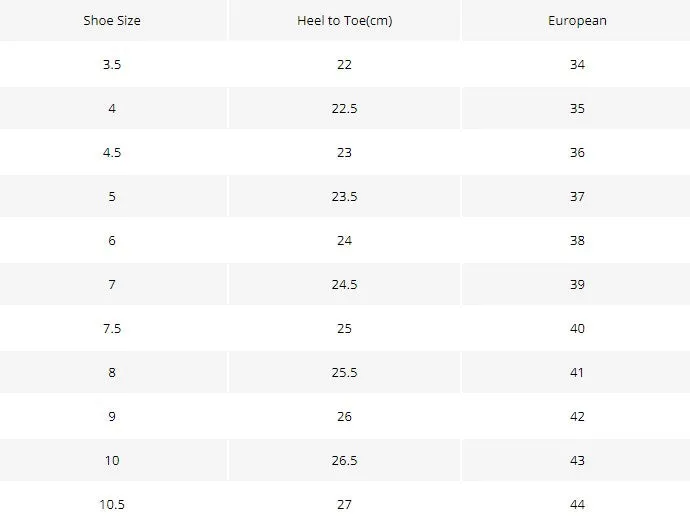Click the Heel to Toe(cm) header
This screenshot has height=525, width=690.
click(x=345, y=21)
